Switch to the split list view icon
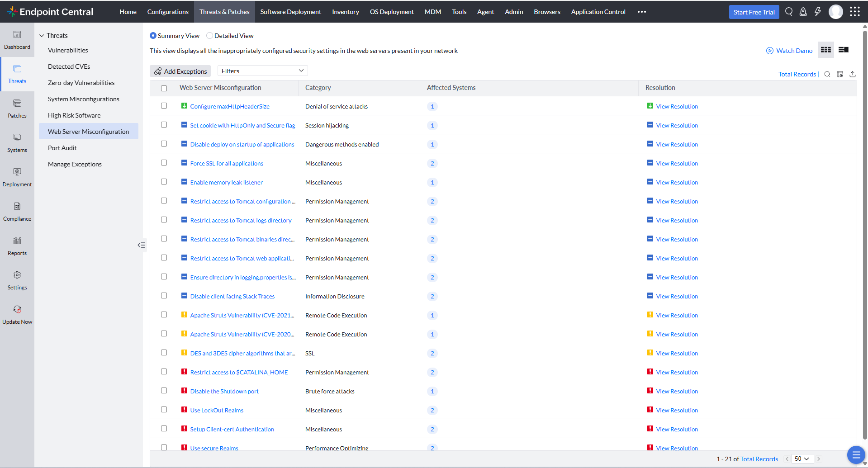 (844, 50)
